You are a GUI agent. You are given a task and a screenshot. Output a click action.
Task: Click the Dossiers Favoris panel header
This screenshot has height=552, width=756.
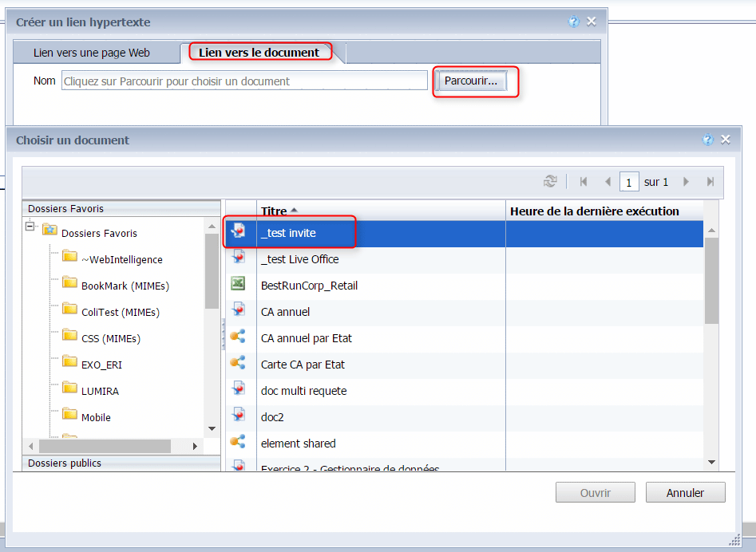pos(121,208)
